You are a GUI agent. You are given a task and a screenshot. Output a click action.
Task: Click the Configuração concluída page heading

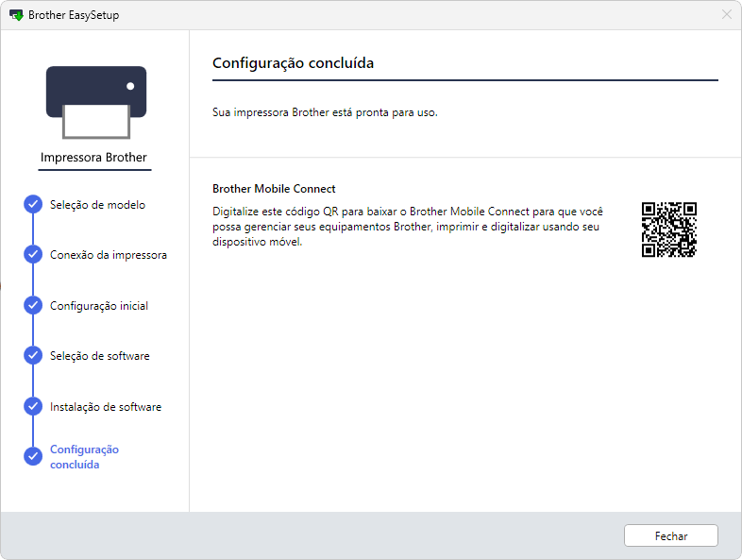coord(293,63)
